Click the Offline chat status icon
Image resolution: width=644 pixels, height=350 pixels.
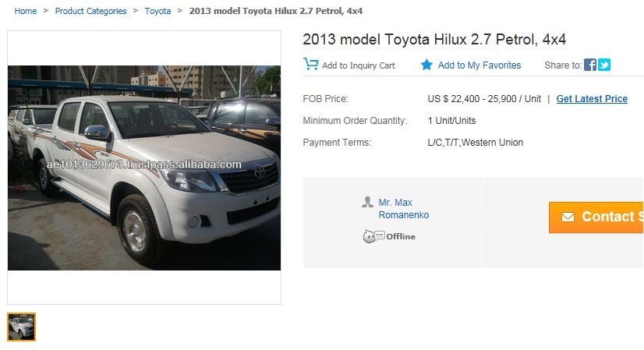click(x=373, y=236)
